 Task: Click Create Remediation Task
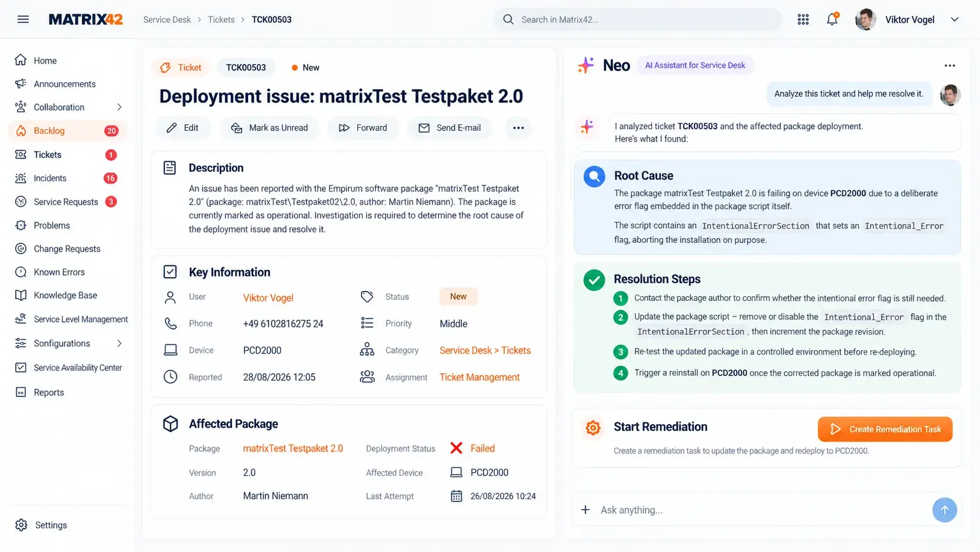tap(885, 429)
